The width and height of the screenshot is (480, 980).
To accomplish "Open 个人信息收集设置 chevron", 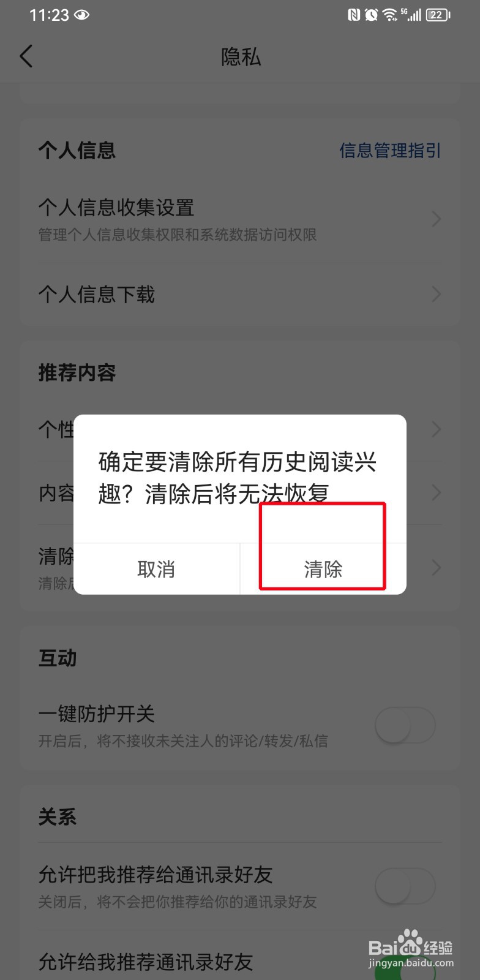I will click(436, 219).
